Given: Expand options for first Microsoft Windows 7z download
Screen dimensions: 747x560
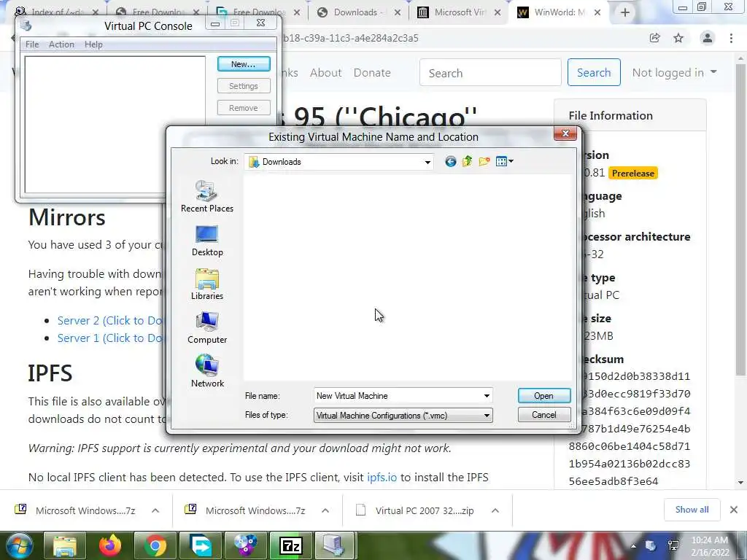Looking at the screenshot, I should point(155,510).
